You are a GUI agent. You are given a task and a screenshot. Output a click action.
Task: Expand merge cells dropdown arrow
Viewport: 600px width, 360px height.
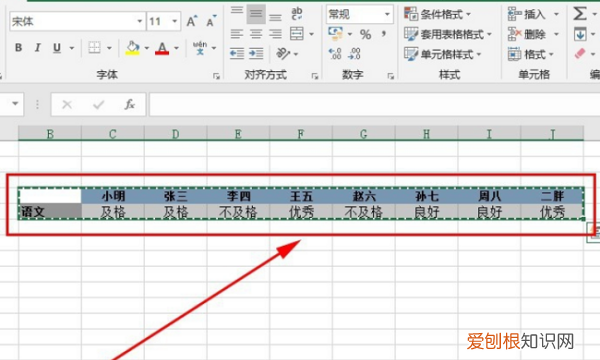point(311,34)
